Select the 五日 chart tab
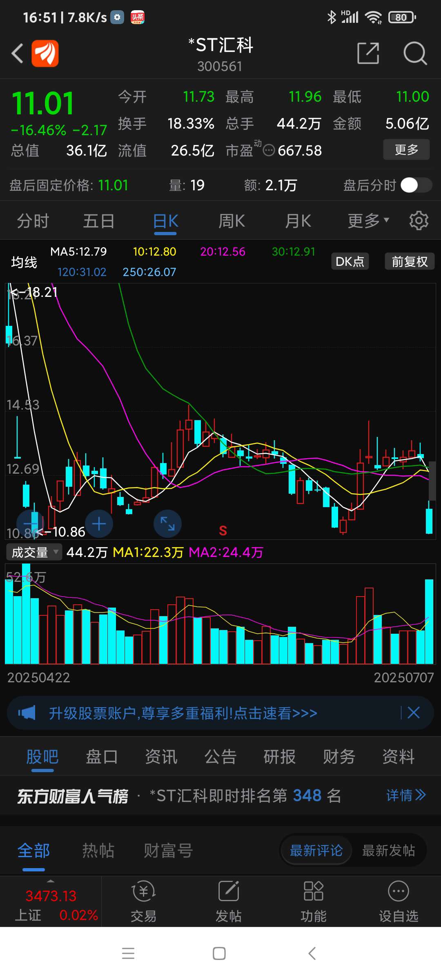 pyautogui.click(x=99, y=221)
